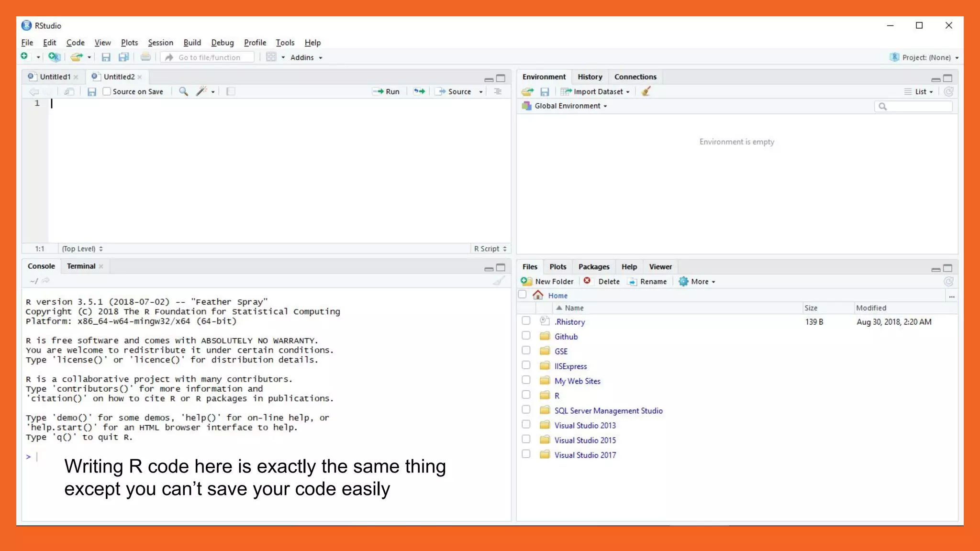
Task: Open the R Script file type selector
Action: [490, 249]
